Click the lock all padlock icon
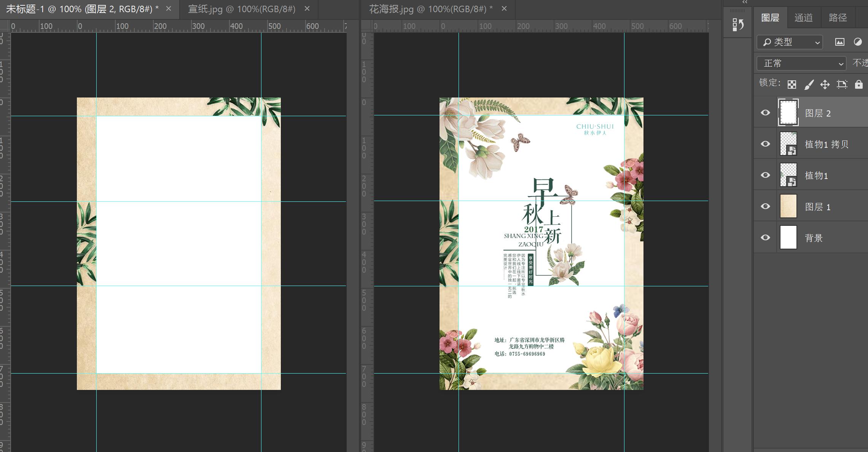Image resolution: width=868 pixels, height=452 pixels. pyautogui.click(x=858, y=85)
